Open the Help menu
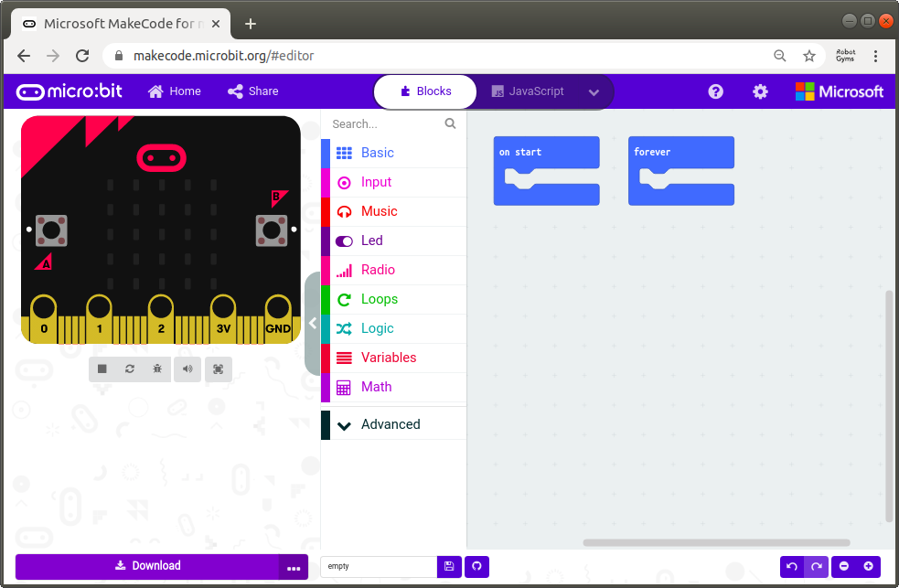 point(715,91)
